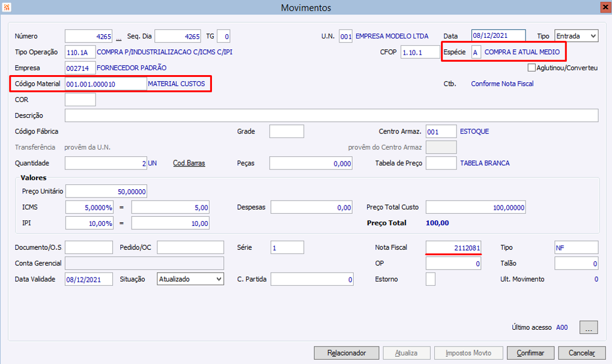
Task: Click the TABELA BRANCA text
Action: pos(485,163)
